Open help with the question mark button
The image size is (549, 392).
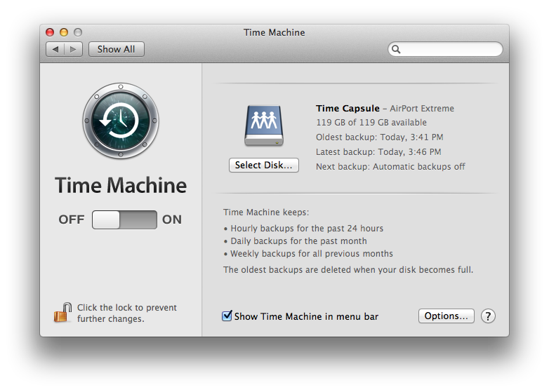tap(488, 316)
